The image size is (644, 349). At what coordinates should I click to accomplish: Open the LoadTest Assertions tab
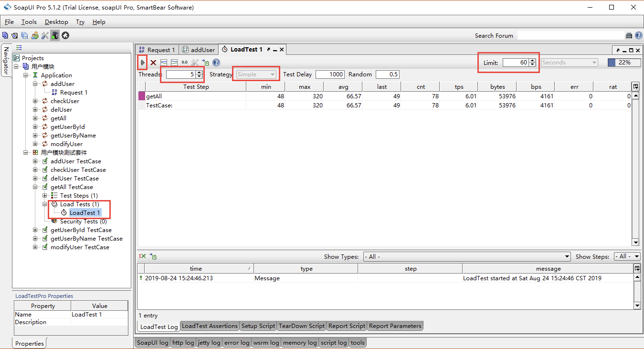tap(210, 326)
